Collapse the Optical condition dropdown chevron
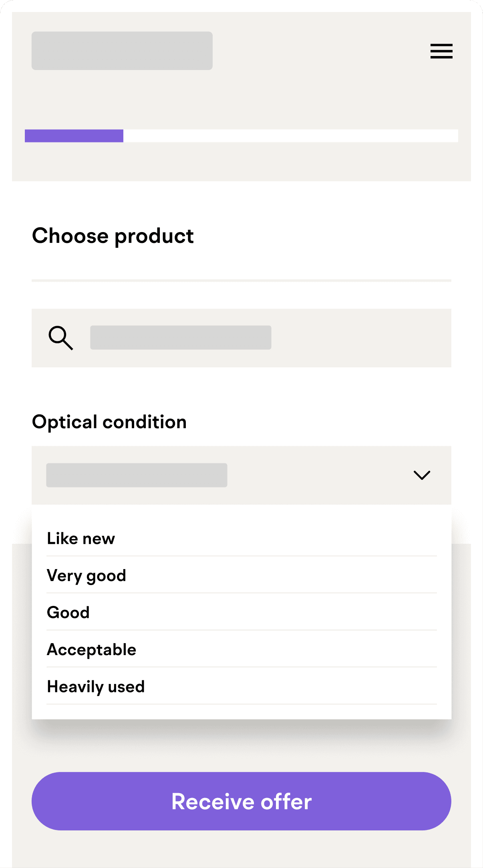 (x=422, y=475)
